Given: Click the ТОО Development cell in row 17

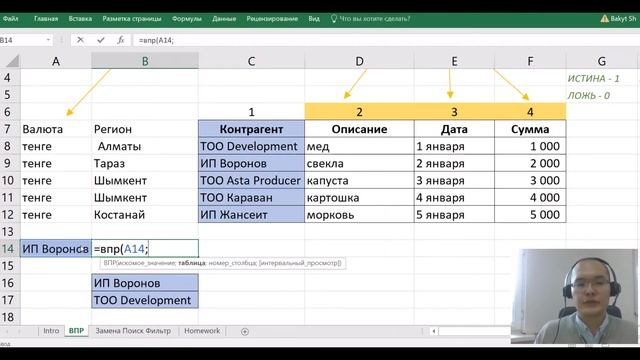Looking at the screenshot, I should coord(145,300).
